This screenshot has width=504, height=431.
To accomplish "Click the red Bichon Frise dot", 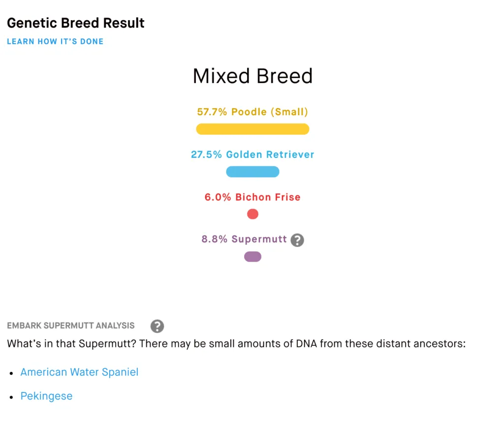I will tap(252, 214).
